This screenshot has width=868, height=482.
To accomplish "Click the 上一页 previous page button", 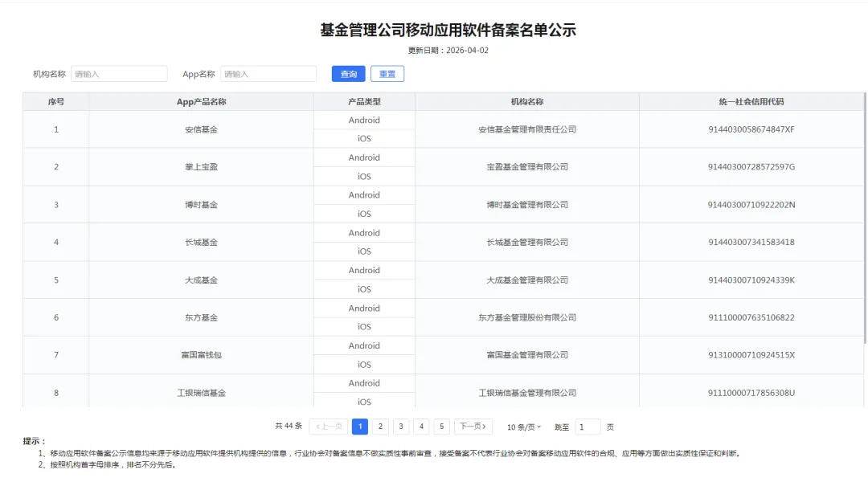I will click(329, 426).
